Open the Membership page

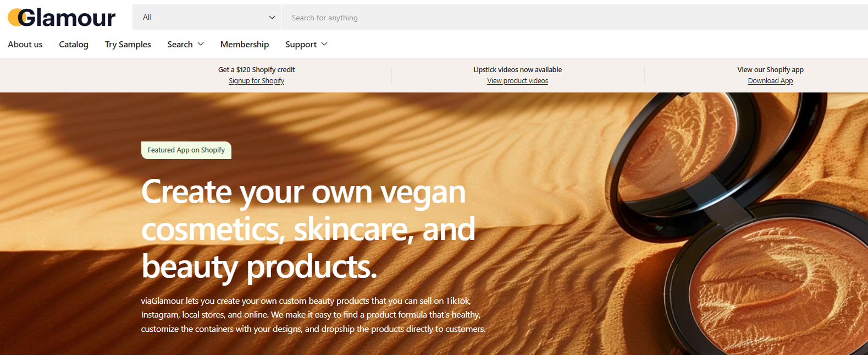[245, 44]
